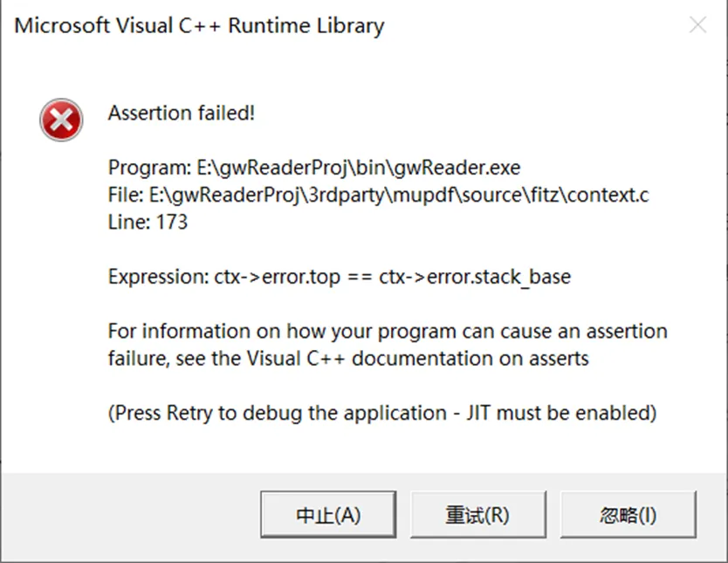Click the 'File:' label text
The height and width of the screenshot is (563, 728).
coord(126,195)
